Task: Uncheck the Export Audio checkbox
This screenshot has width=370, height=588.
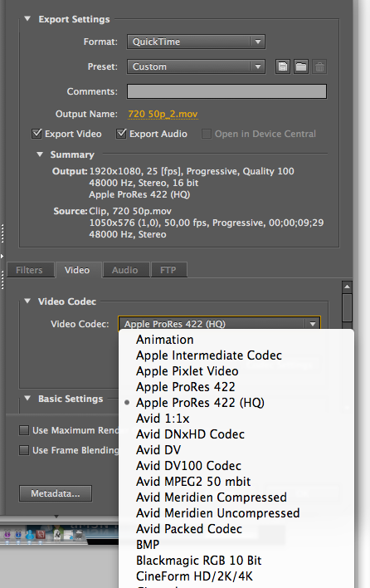Action: tap(121, 134)
